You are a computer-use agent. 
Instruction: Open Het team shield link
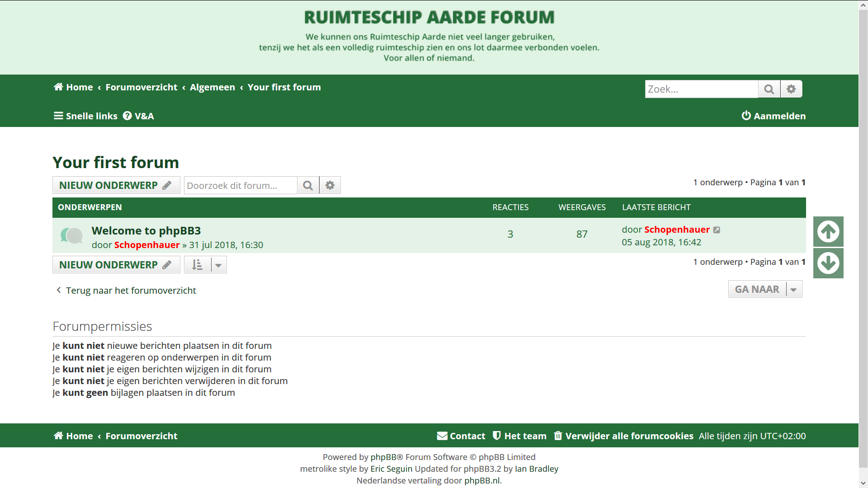coord(519,436)
